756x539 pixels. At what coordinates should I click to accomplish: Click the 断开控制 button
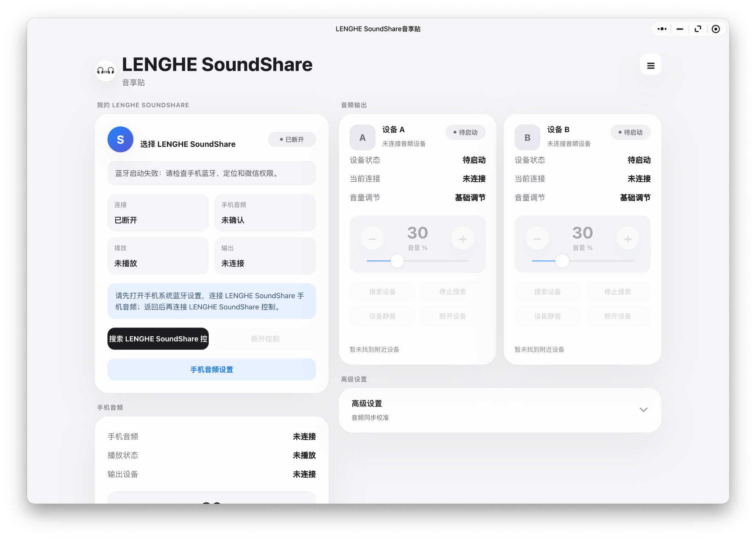tap(265, 339)
